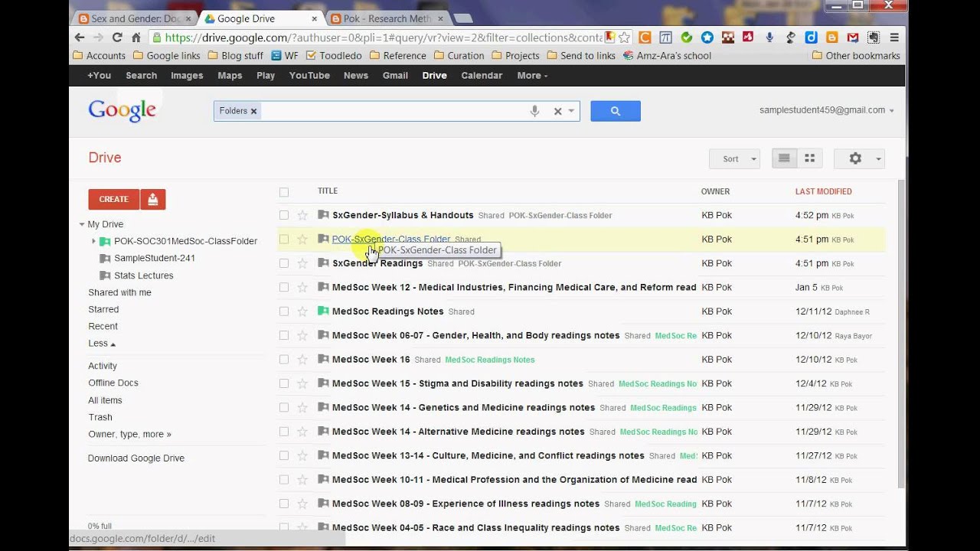Screen dimensions: 980x551
Task: Click Download Google Drive
Action: (x=136, y=458)
